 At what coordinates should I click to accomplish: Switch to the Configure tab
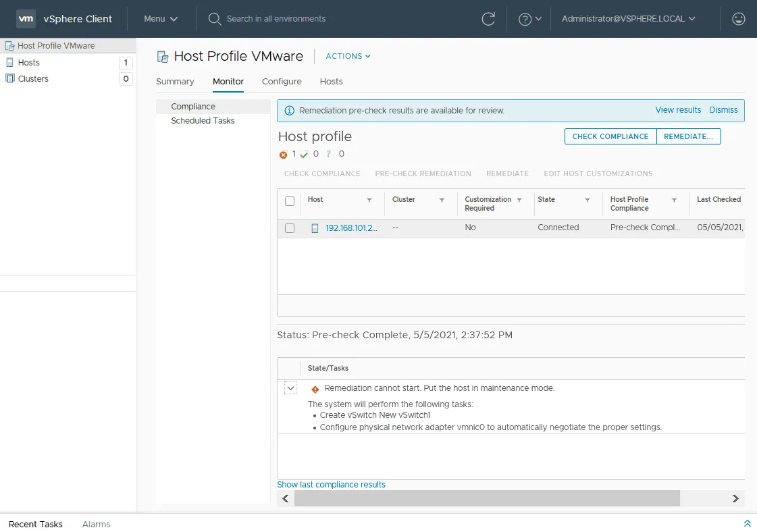(x=282, y=81)
